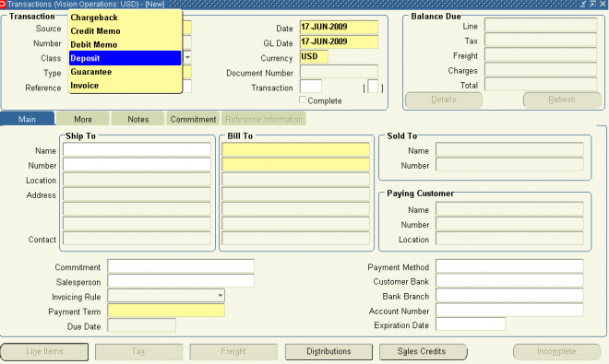
Task: Open the Notes tab
Action: point(137,119)
